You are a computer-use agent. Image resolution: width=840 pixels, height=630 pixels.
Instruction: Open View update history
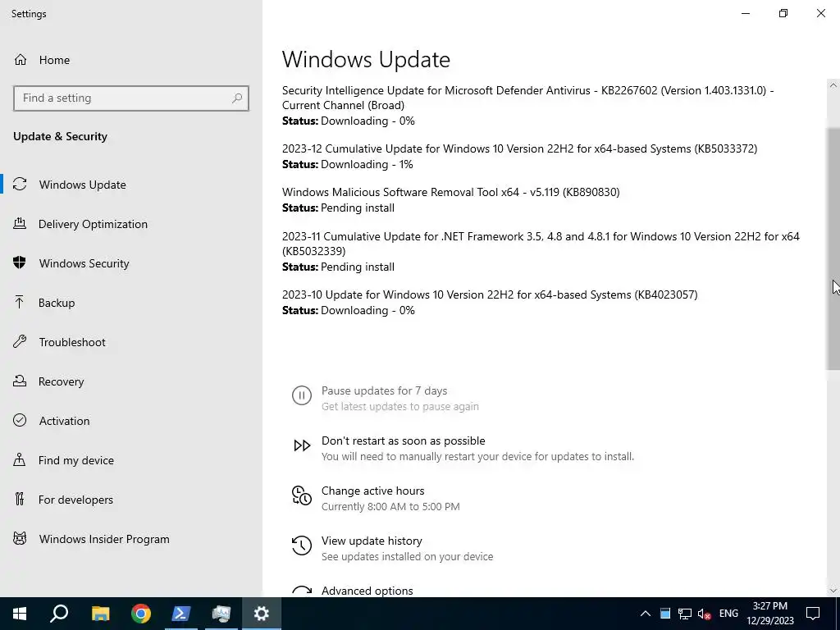click(x=372, y=541)
